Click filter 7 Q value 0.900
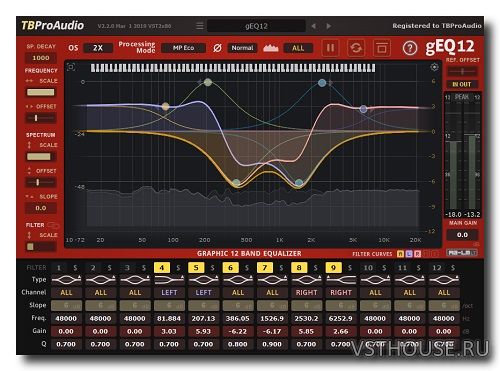 pos(272,344)
